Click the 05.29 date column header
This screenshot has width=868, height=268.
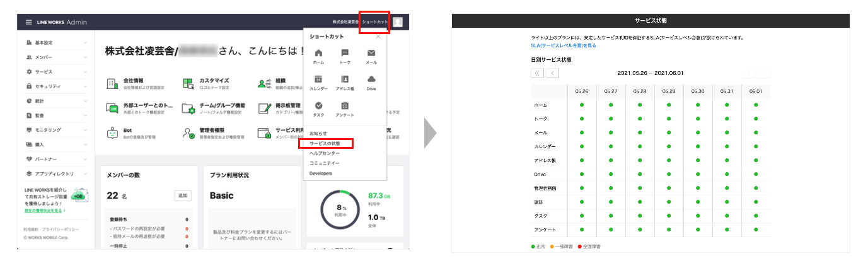[x=669, y=91]
